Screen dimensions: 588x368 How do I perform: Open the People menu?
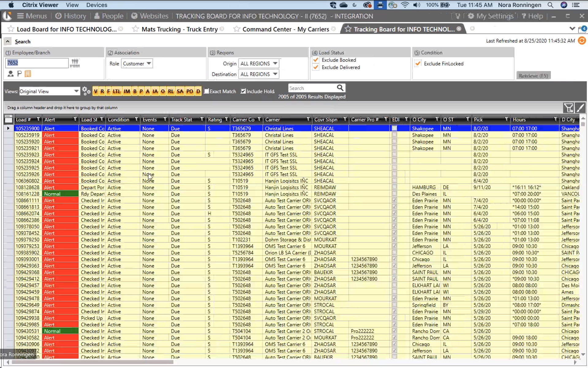pos(109,16)
